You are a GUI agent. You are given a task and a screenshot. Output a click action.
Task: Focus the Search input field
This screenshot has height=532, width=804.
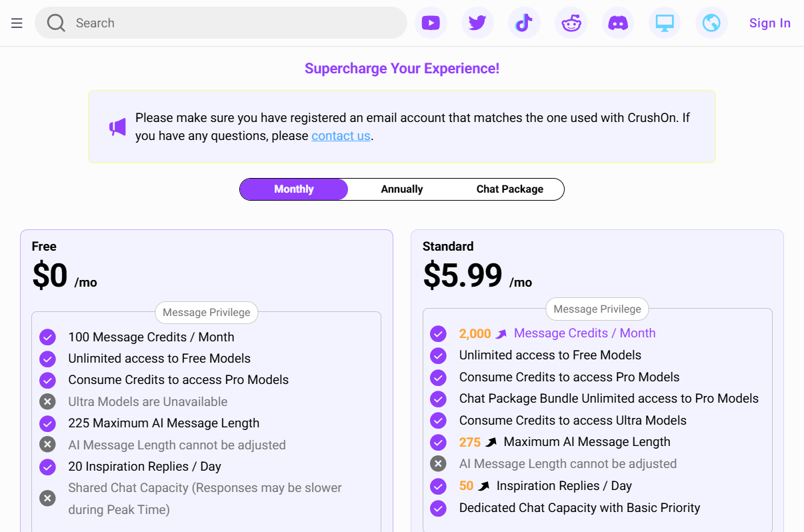221,23
